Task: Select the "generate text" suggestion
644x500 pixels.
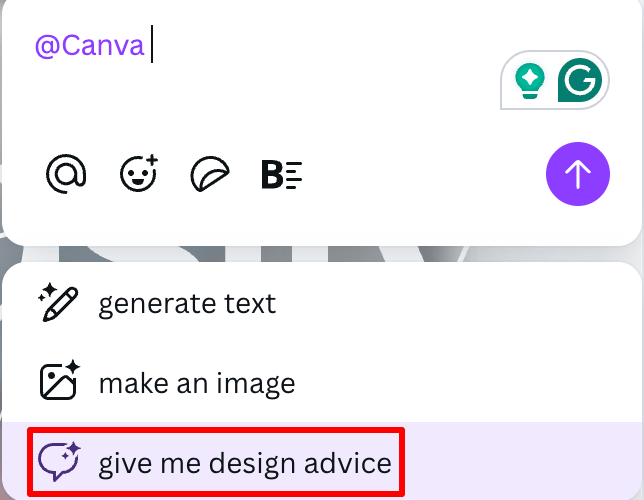Action: (x=187, y=303)
